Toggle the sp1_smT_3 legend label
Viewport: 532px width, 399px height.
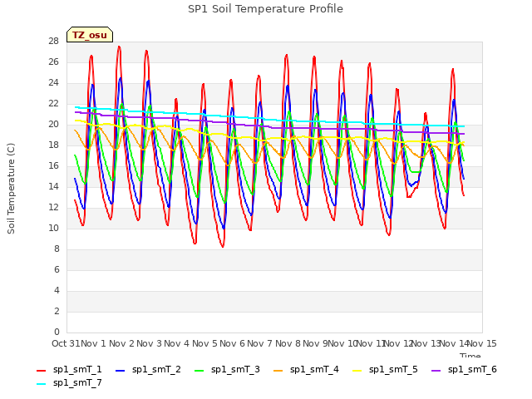tap(235, 369)
